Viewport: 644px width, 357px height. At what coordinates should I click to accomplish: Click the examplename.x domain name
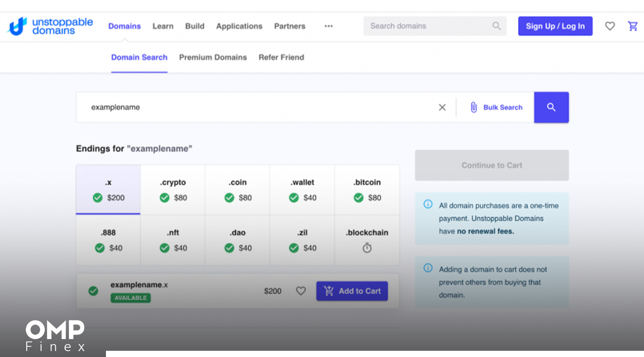pyautogui.click(x=139, y=285)
